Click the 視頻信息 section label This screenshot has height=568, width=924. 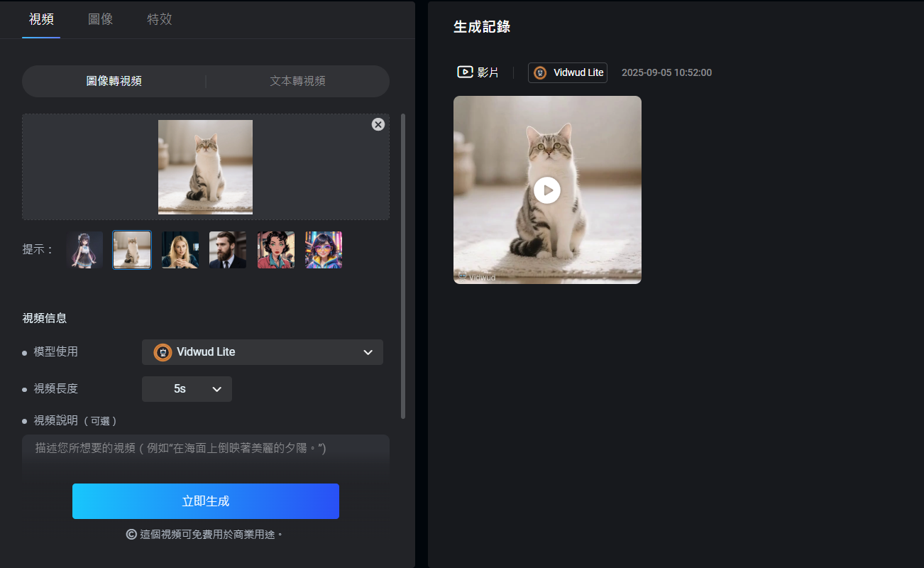45,318
